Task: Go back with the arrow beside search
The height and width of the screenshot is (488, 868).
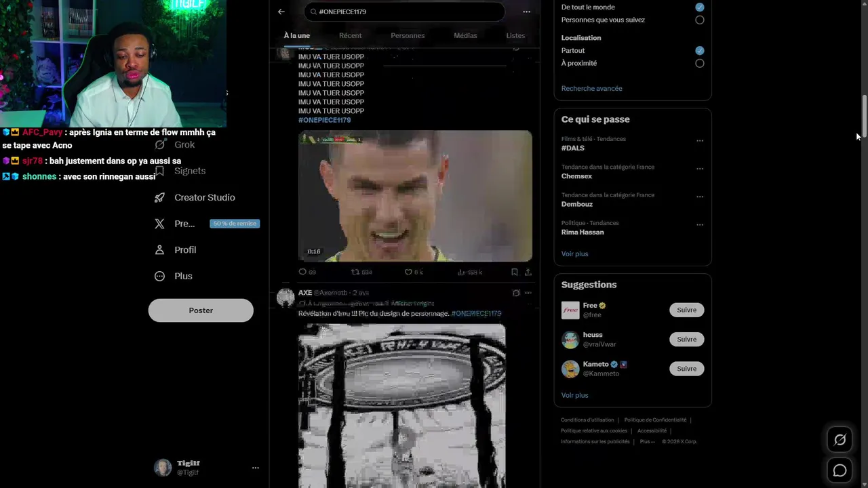Action: pos(281,12)
